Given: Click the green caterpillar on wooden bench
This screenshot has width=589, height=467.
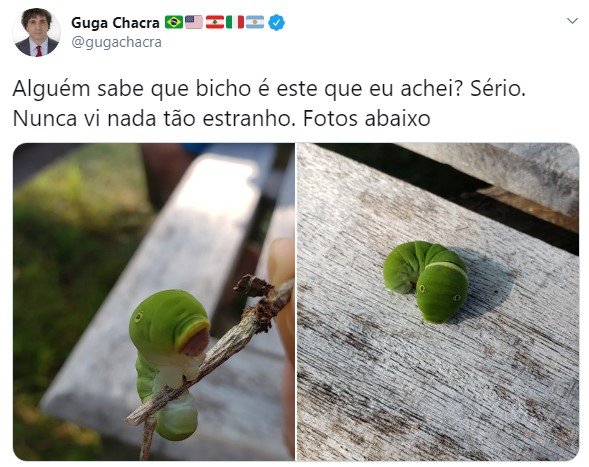Looking at the screenshot, I should (426, 282).
